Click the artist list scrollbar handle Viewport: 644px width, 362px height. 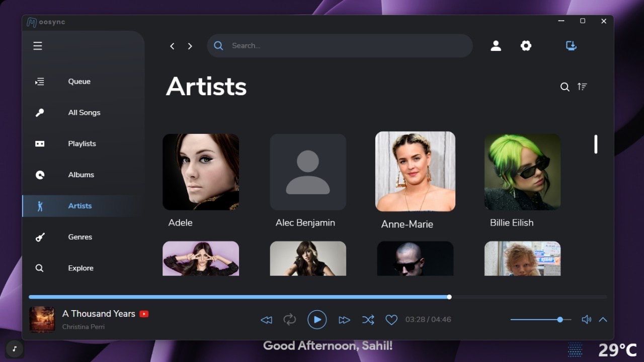click(596, 144)
